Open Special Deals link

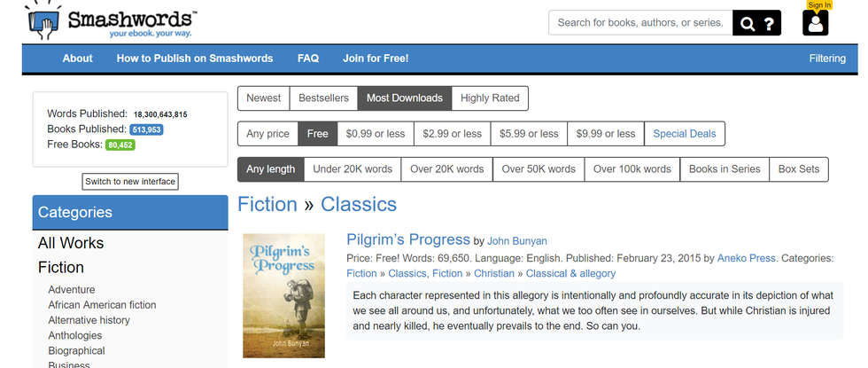point(684,134)
